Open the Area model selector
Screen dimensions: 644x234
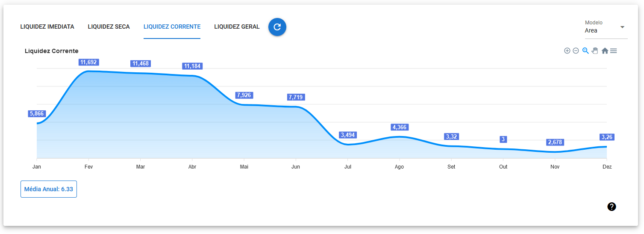tap(600, 30)
